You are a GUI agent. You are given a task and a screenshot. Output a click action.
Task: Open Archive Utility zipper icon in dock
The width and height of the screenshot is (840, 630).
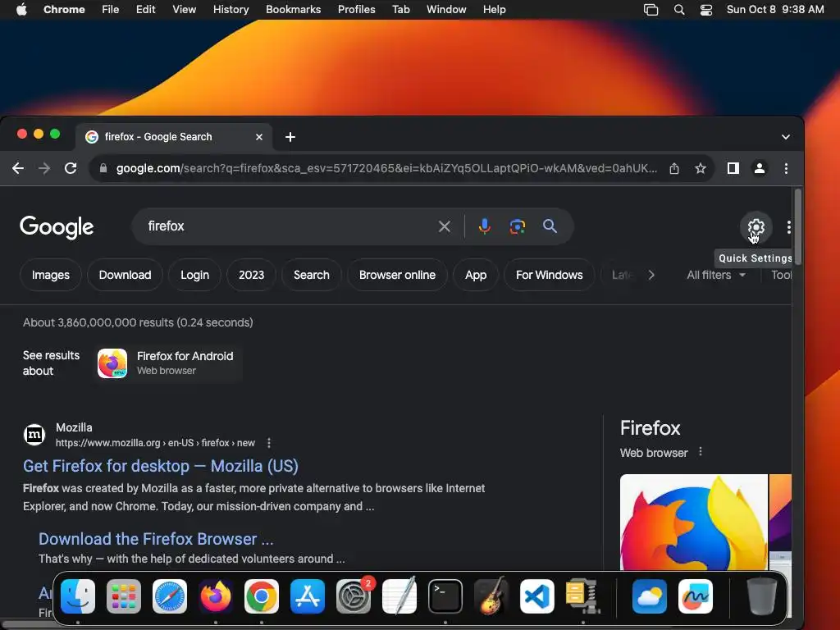coord(583,596)
